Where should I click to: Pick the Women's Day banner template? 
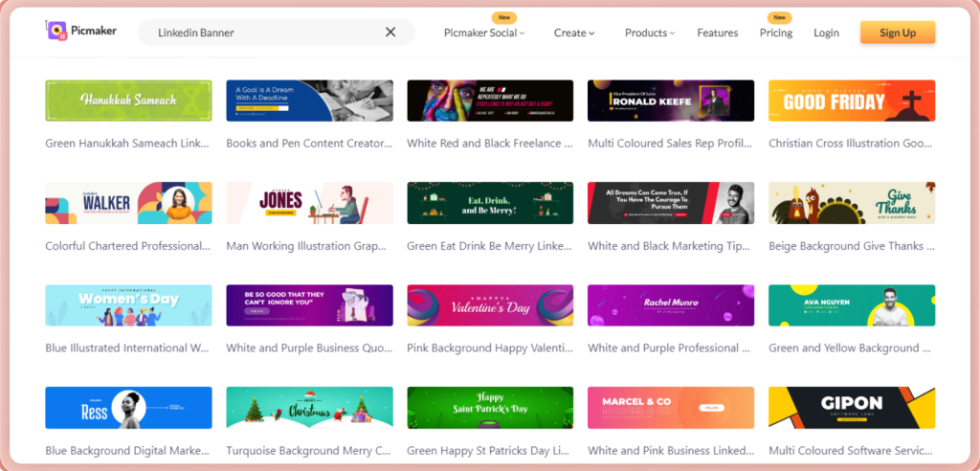[x=128, y=305]
